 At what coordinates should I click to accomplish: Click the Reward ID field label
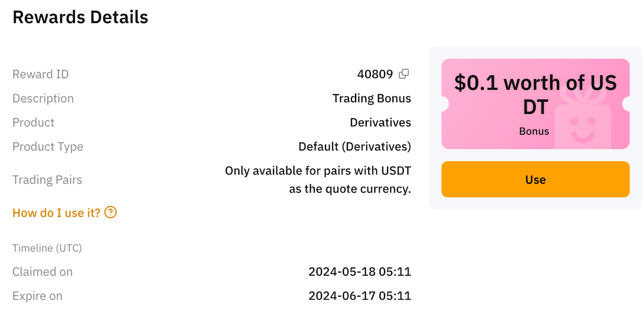pos(41,74)
